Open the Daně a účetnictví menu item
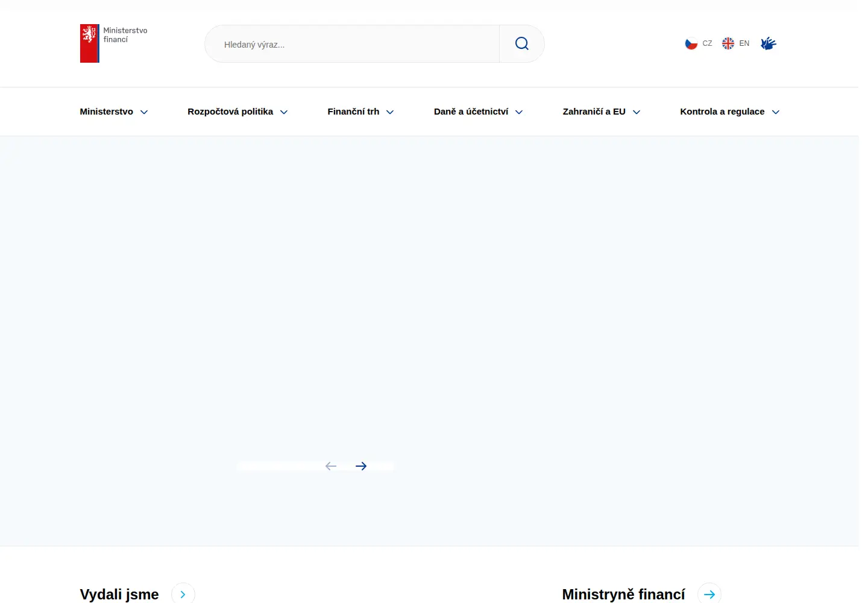 pyautogui.click(x=471, y=112)
